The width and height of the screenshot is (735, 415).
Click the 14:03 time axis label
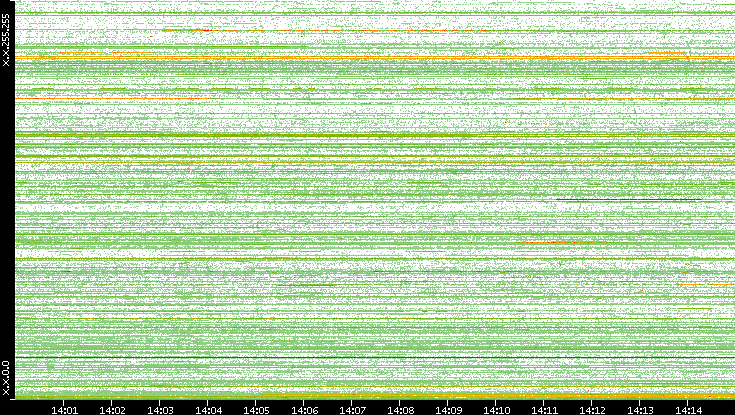click(x=160, y=410)
